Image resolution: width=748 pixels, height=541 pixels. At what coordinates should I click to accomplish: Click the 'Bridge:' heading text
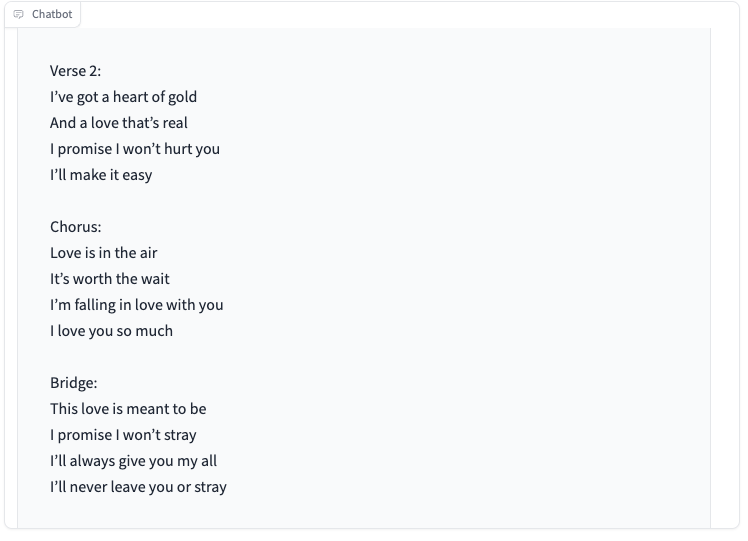pyautogui.click(x=73, y=383)
